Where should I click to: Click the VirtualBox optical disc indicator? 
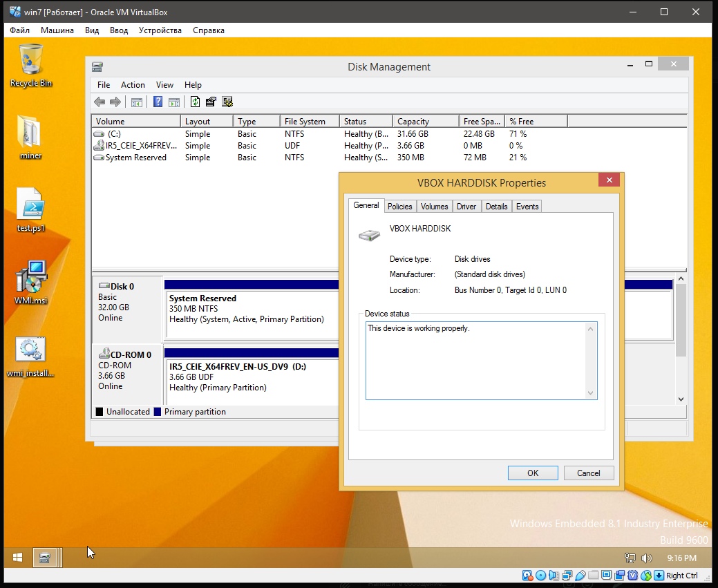tap(541, 576)
